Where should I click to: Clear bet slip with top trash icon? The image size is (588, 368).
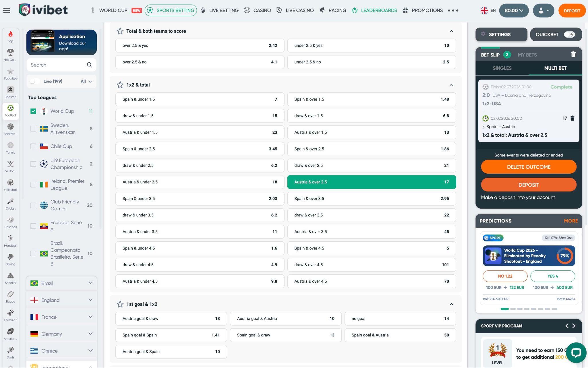tap(573, 54)
